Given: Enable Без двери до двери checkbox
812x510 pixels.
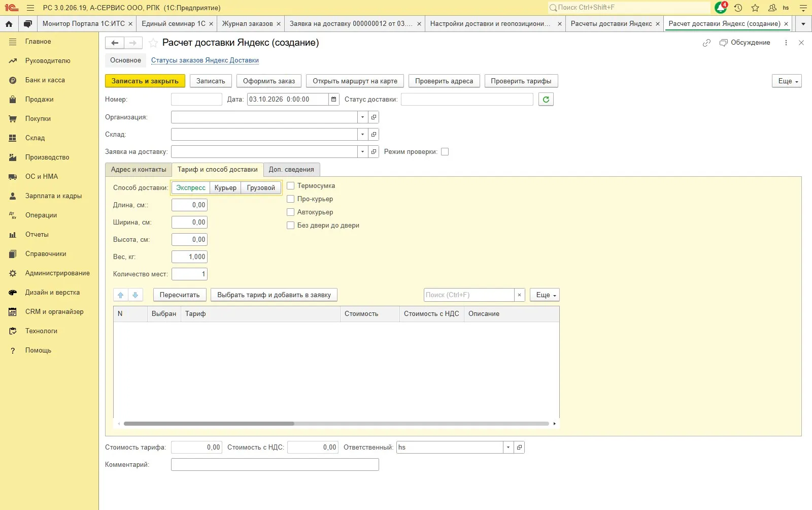Looking at the screenshot, I should [x=291, y=226].
